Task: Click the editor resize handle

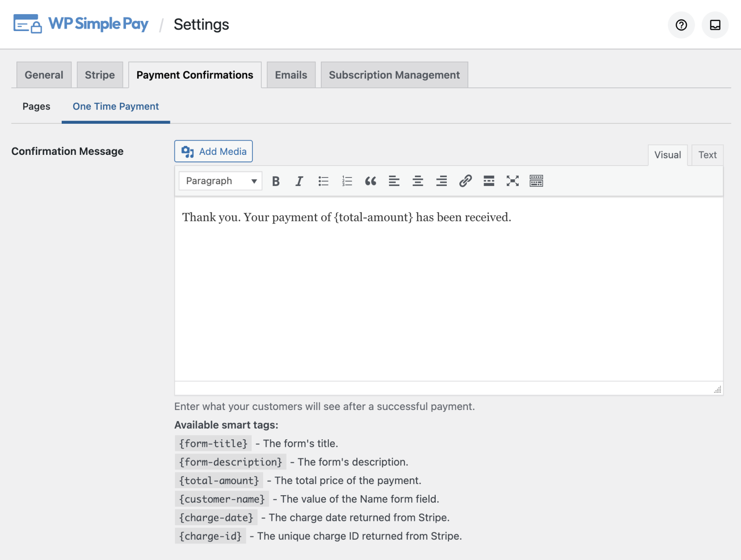Action: pyautogui.click(x=717, y=390)
